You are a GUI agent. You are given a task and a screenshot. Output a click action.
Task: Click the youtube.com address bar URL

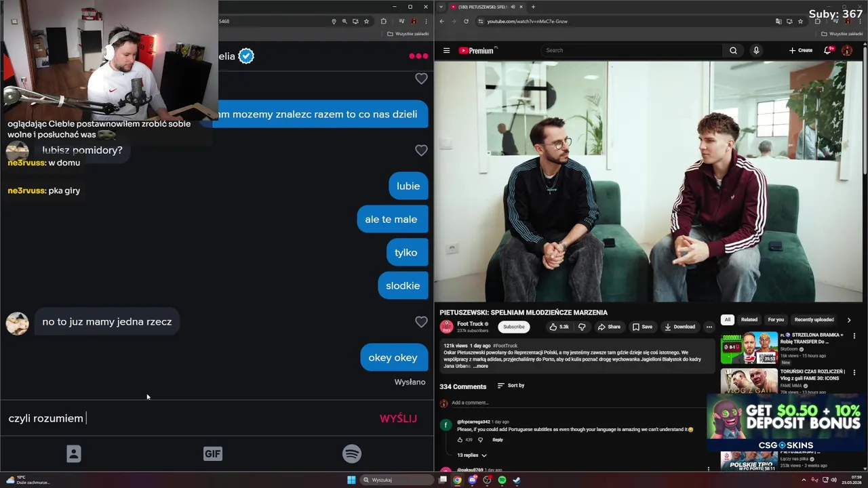pos(527,21)
